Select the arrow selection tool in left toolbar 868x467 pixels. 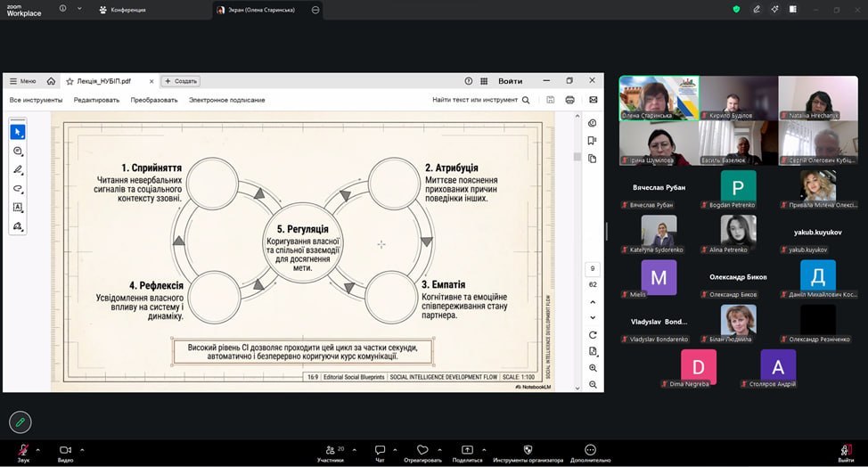point(18,132)
